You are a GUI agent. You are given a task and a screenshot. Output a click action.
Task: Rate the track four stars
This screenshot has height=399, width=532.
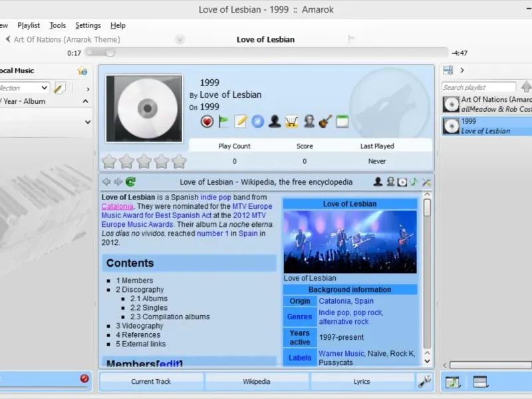point(162,162)
